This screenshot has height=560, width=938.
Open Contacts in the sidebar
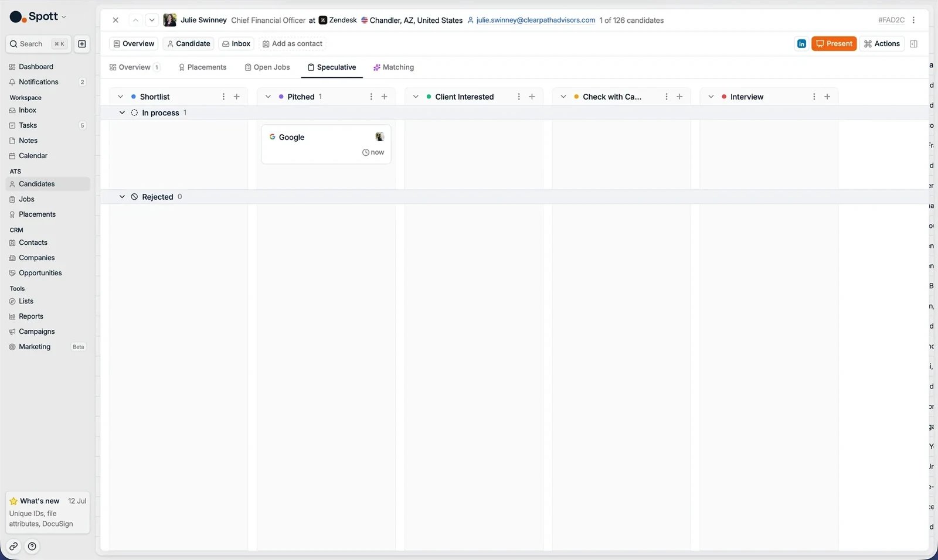[47, 243]
